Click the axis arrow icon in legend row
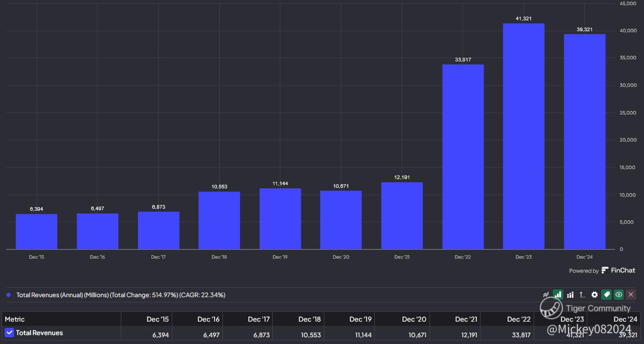 (582, 295)
